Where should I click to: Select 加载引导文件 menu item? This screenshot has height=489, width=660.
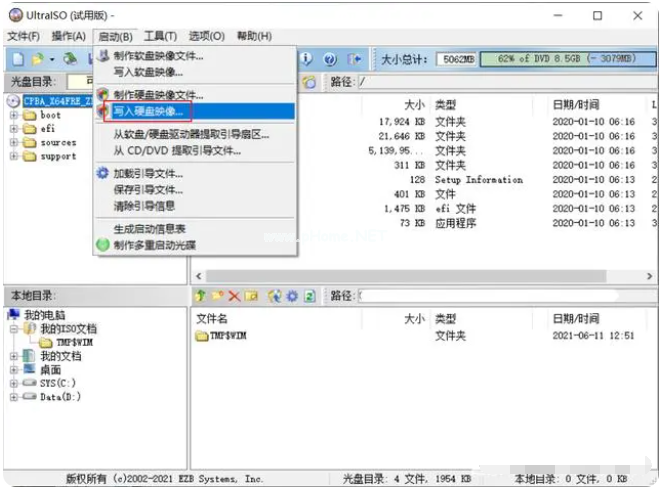[148, 173]
